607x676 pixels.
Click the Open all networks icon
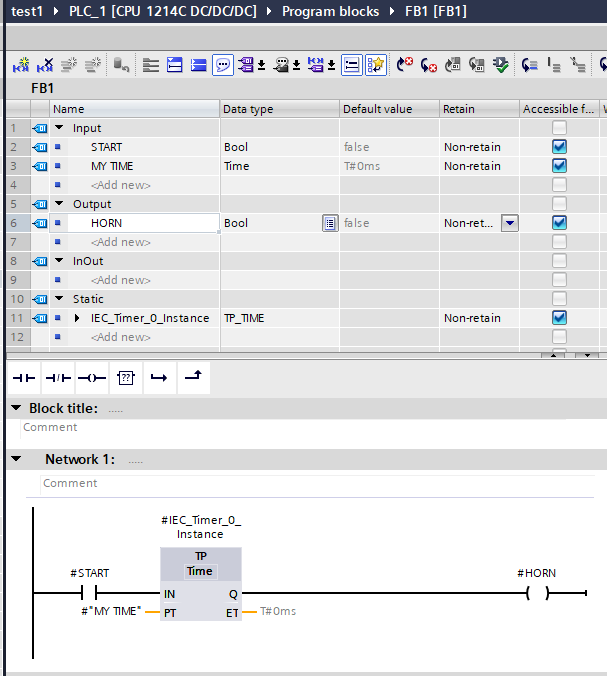pos(175,65)
